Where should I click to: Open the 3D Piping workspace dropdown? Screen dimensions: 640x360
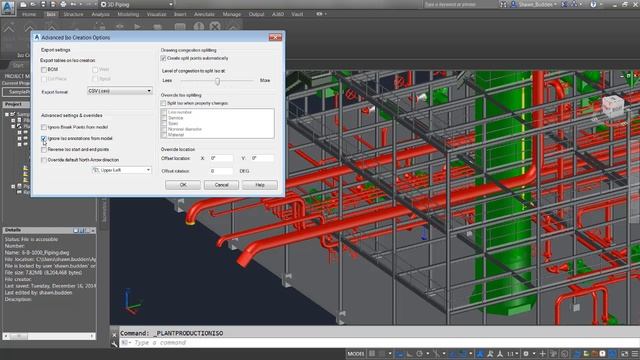point(137,4)
